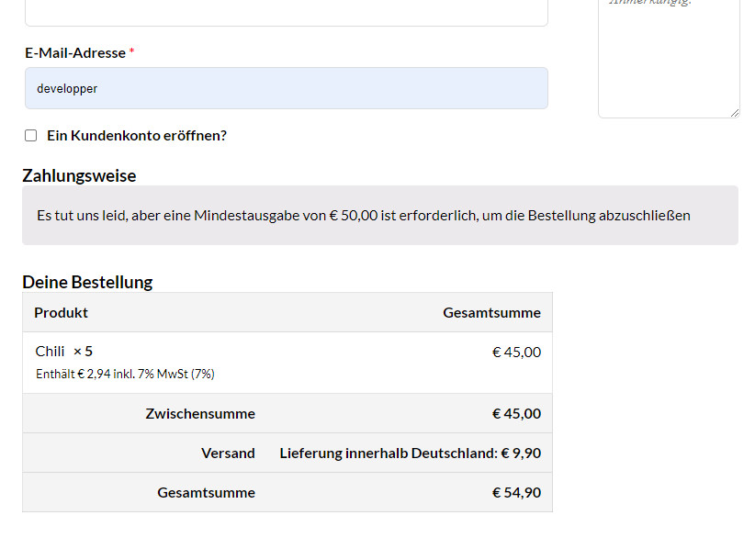Click the Versand row label
The width and height of the screenshot is (755, 560).
coord(228,453)
